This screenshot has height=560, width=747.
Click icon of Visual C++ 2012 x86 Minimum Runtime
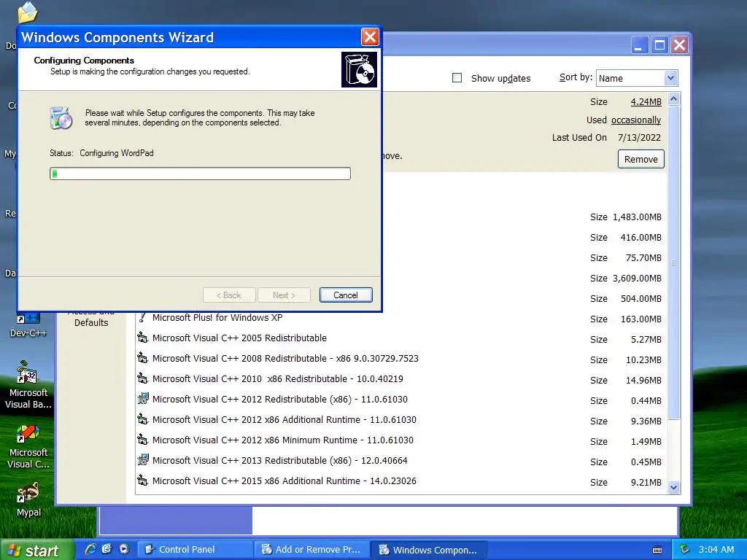click(142, 440)
